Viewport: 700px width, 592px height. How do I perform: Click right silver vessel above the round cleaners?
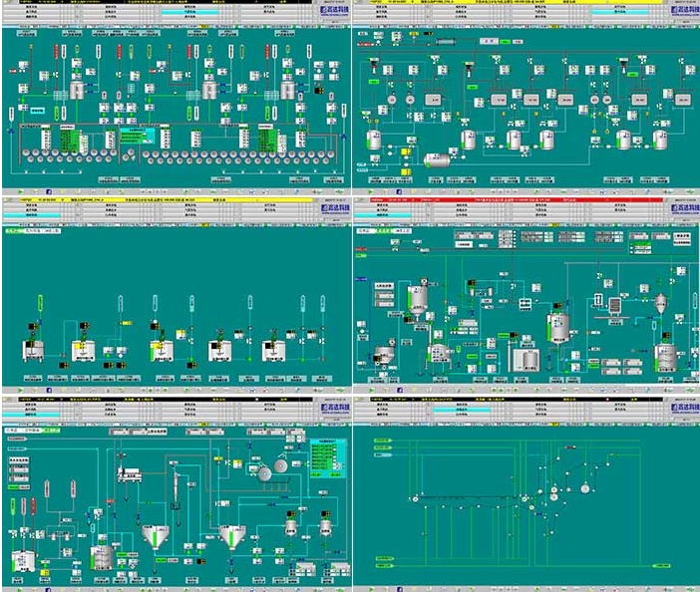point(288,90)
